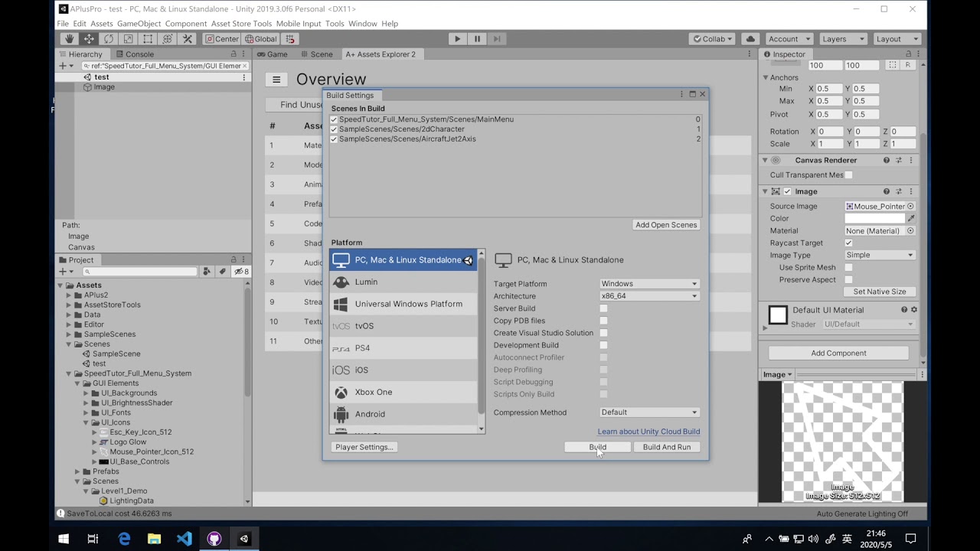The height and width of the screenshot is (551, 980).
Task: Select the Scale tool in the toolbar
Action: click(128, 39)
